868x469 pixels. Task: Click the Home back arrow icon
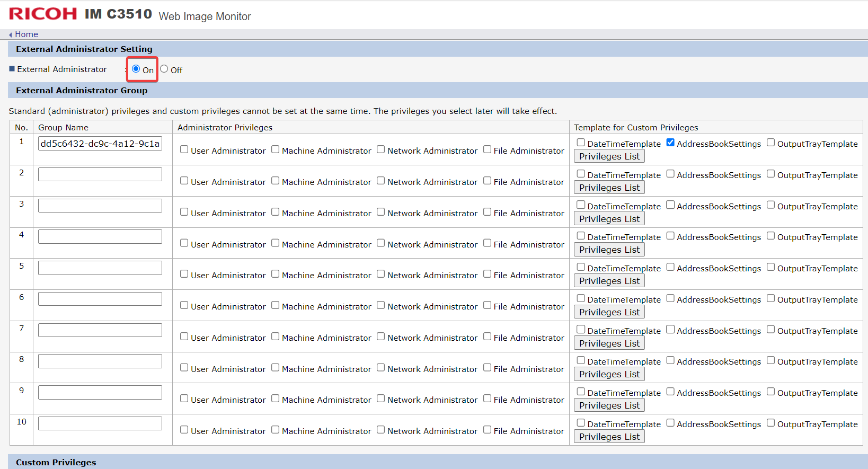click(11, 34)
